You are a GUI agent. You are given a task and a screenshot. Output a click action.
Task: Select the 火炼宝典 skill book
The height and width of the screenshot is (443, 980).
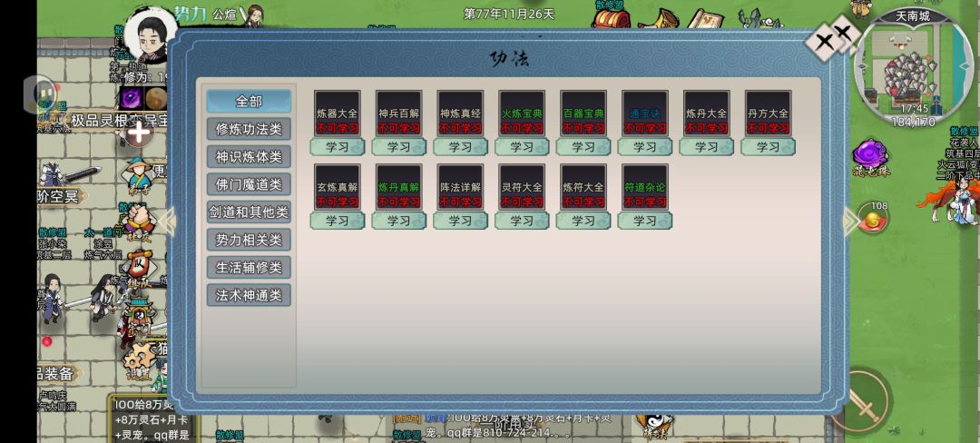click(522, 113)
